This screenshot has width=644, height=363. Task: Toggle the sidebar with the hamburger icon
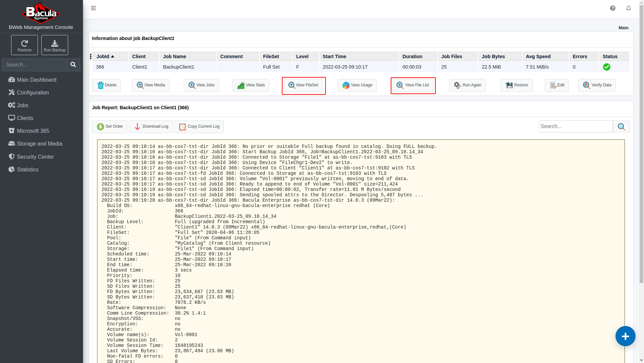[x=93, y=8]
